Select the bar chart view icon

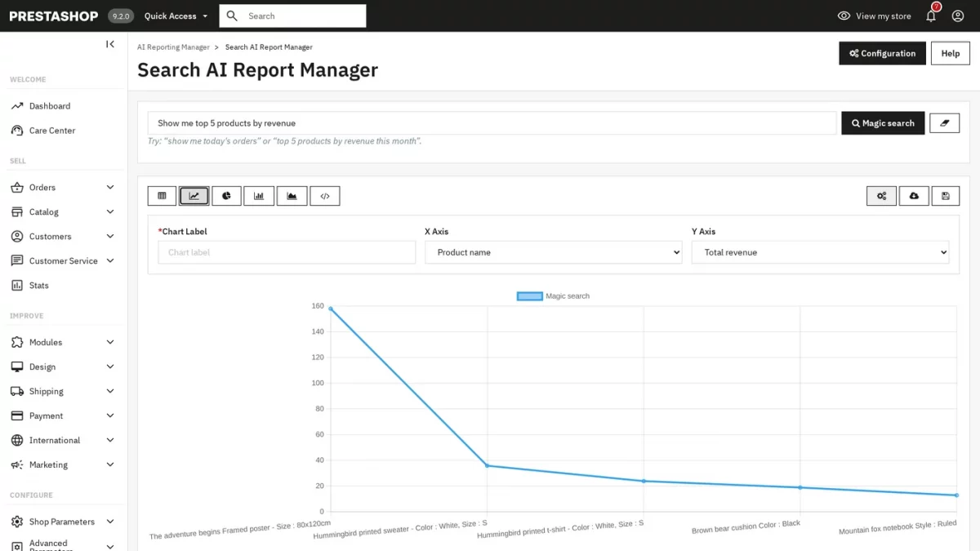point(259,196)
